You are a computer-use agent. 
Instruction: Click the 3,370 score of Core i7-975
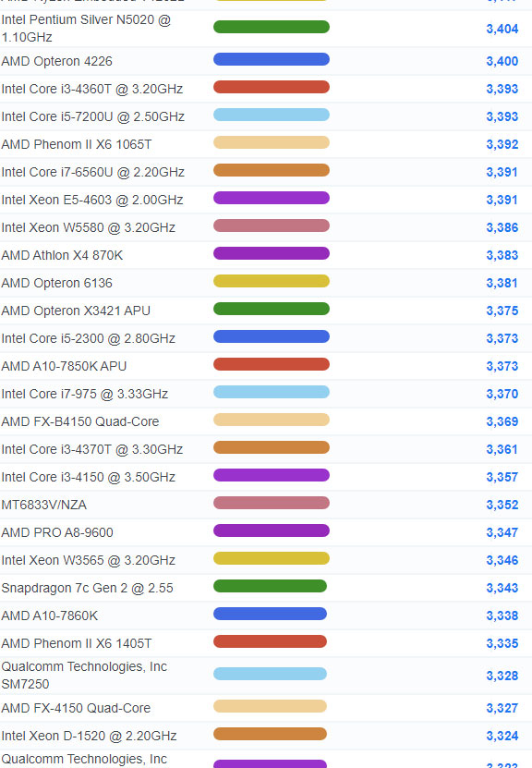coord(502,394)
